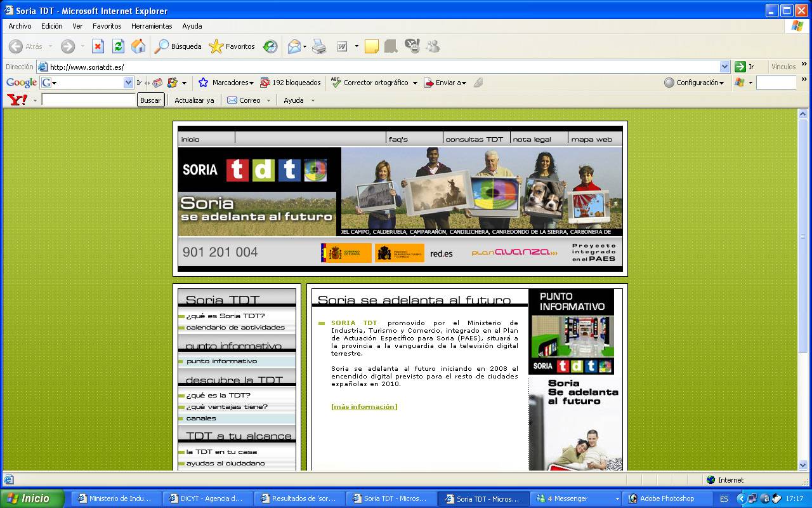Open the History clock icon
The height and width of the screenshot is (508, 812).
pyautogui.click(x=270, y=46)
